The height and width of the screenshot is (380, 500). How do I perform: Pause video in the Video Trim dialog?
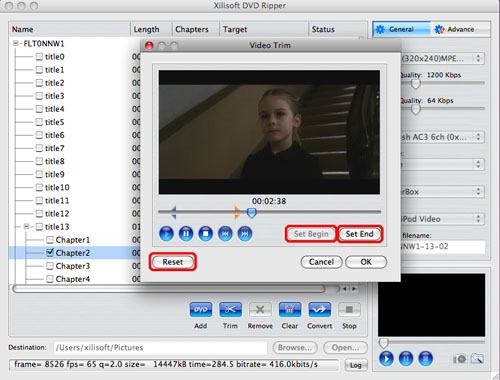(x=186, y=234)
